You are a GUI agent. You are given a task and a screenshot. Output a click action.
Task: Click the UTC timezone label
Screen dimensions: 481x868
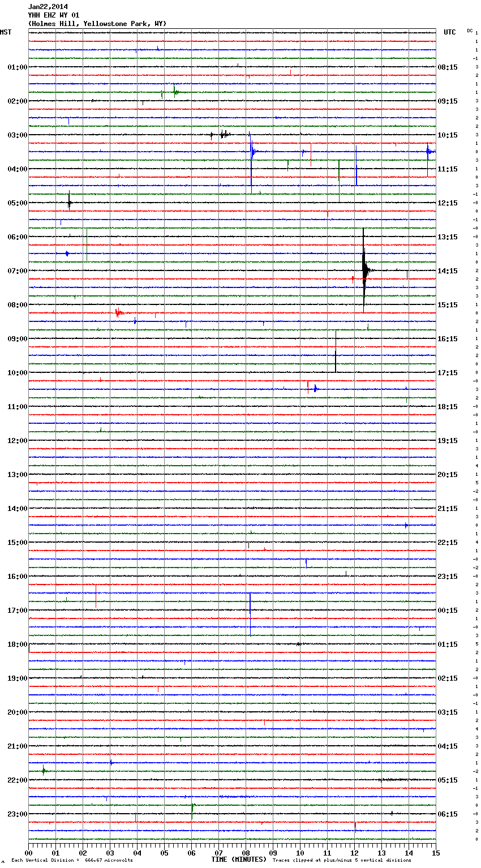click(450, 32)
